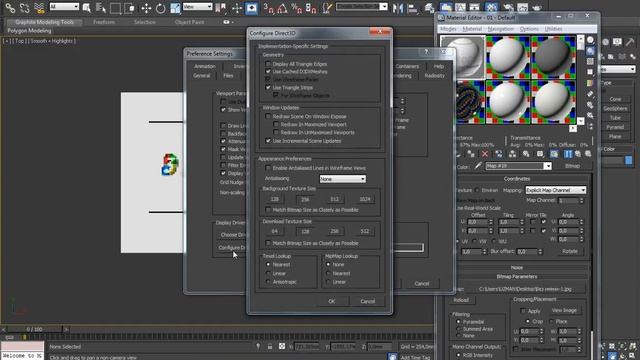Click Reload bitmap button
This screenshot has height=360, width=640.
[x=461, y=300]
